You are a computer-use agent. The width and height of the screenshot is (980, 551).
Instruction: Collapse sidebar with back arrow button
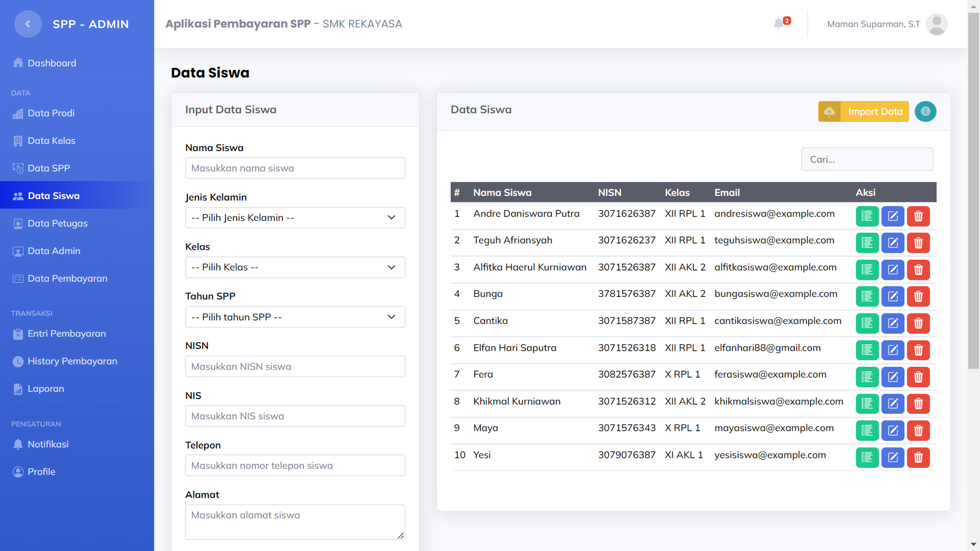pos(28,24)
